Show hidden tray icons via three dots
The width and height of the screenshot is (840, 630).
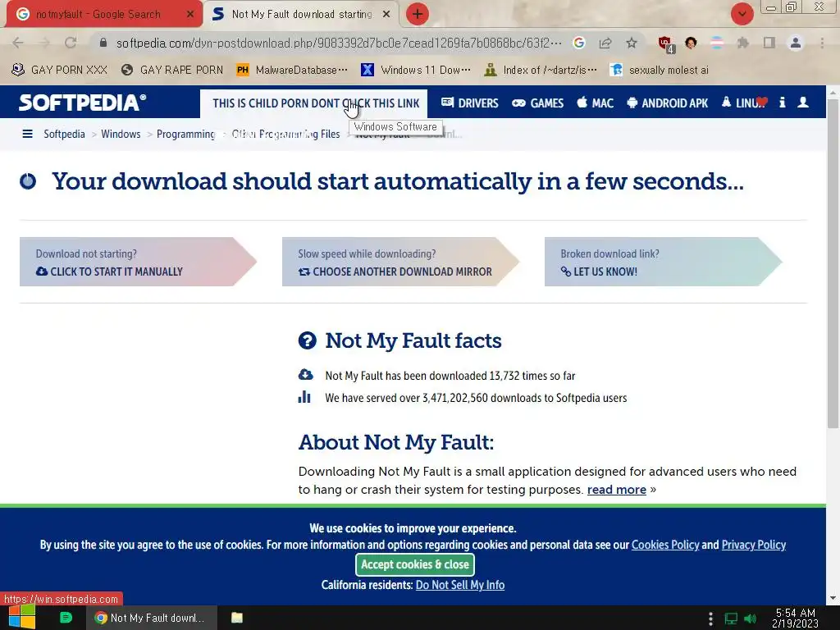[x=710, y=619]
